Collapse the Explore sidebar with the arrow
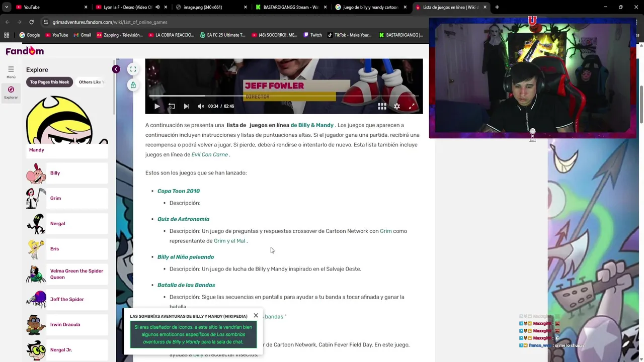This screenshot has width=644, height=362. [x=116, y=69]
